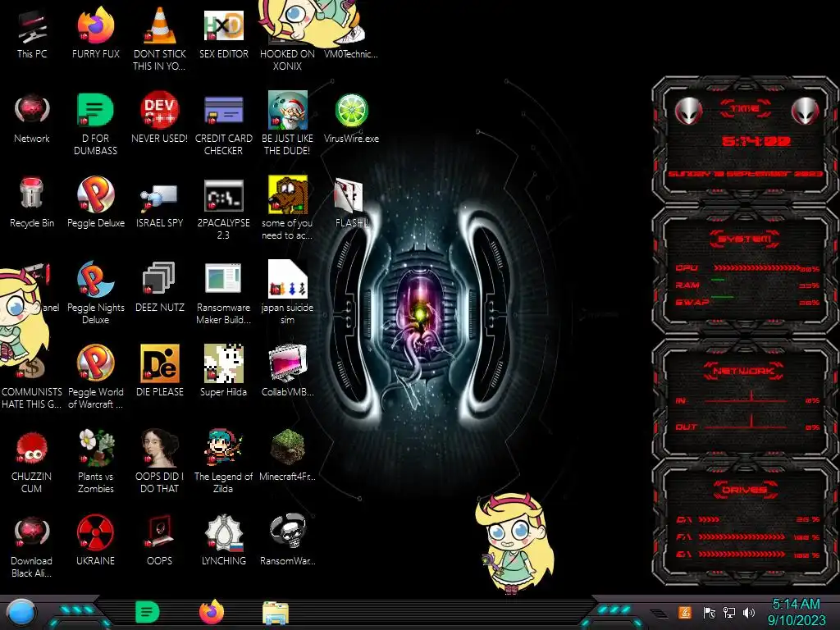Open the network tray icon

(x=729, y=613)
